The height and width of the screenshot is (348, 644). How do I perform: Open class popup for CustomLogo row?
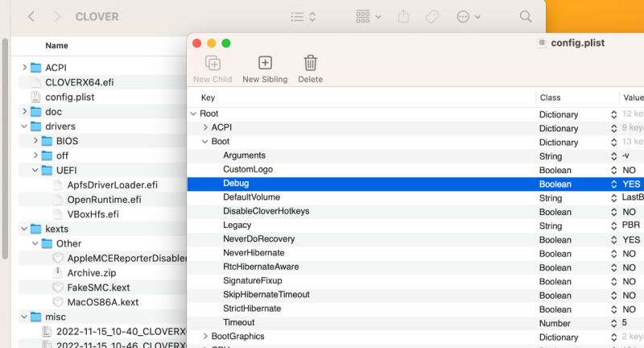click(x=613, y=171)
